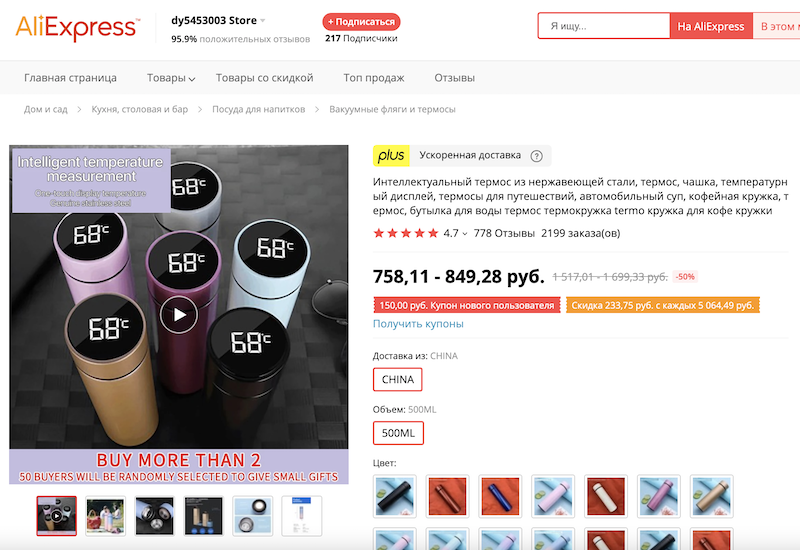Click the Подписаться subscribe button

tap(361, 21)
